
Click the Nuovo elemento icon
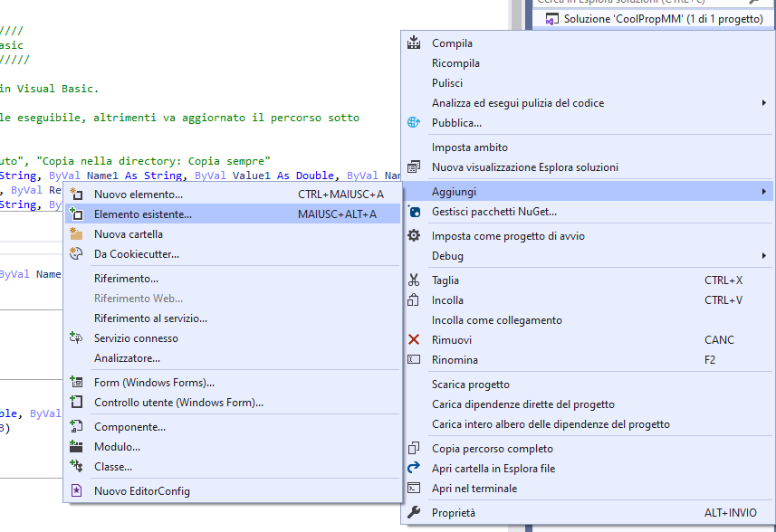pos(76,194)
